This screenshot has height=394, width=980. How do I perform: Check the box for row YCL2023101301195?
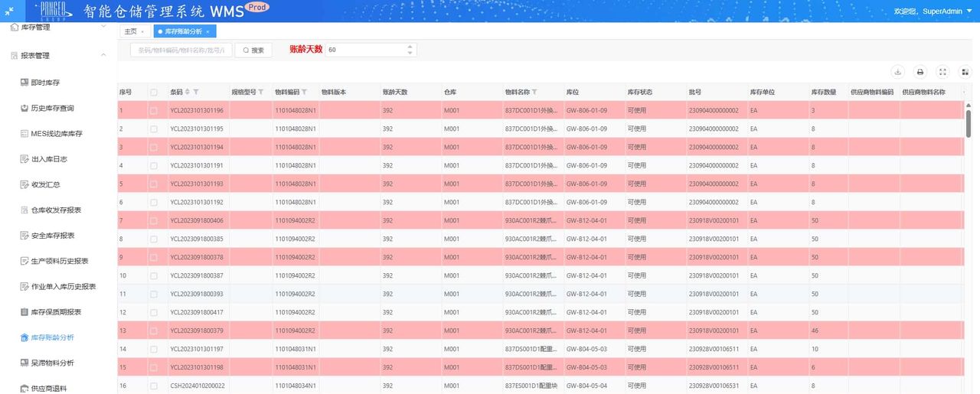pos(154,129)
